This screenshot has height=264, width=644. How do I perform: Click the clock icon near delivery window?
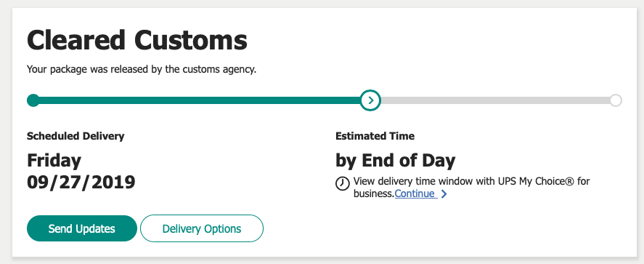coord(343,184)
